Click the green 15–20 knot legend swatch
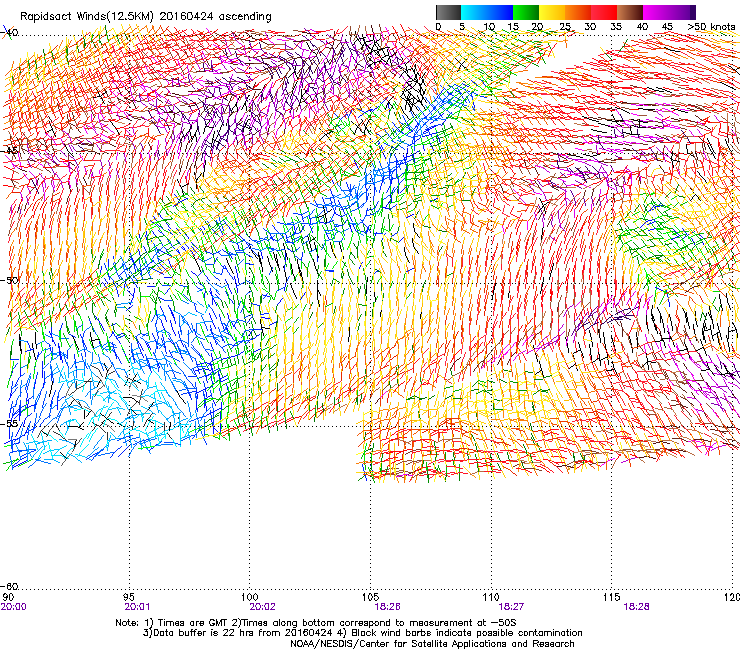740x650 pixels. pos(526,12)
